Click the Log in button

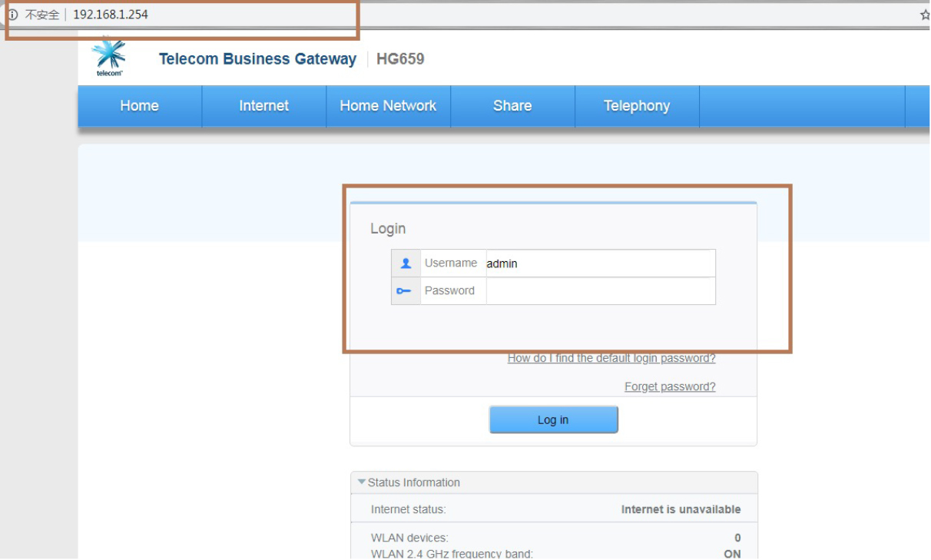pyautogui.click(x=554, y=420)
